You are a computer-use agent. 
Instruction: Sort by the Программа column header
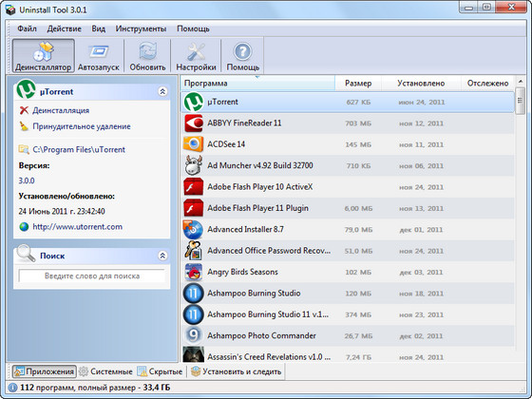[257, 84]
